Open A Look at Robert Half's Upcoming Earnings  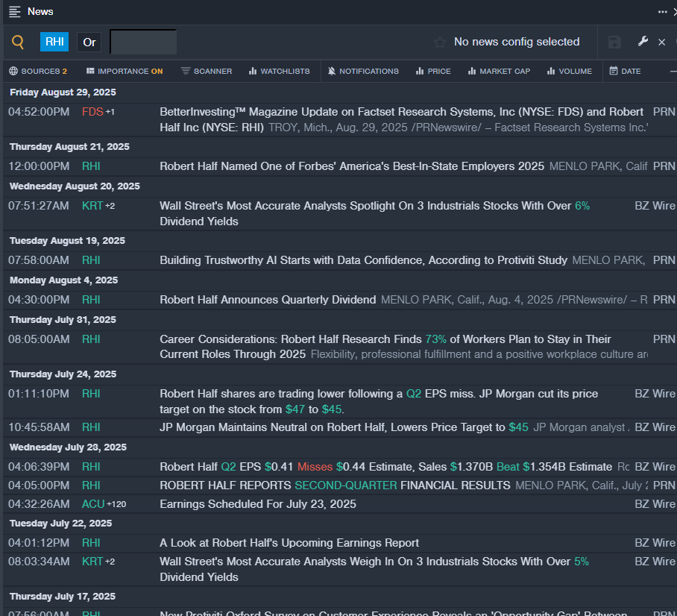click(x=289, y=543)
